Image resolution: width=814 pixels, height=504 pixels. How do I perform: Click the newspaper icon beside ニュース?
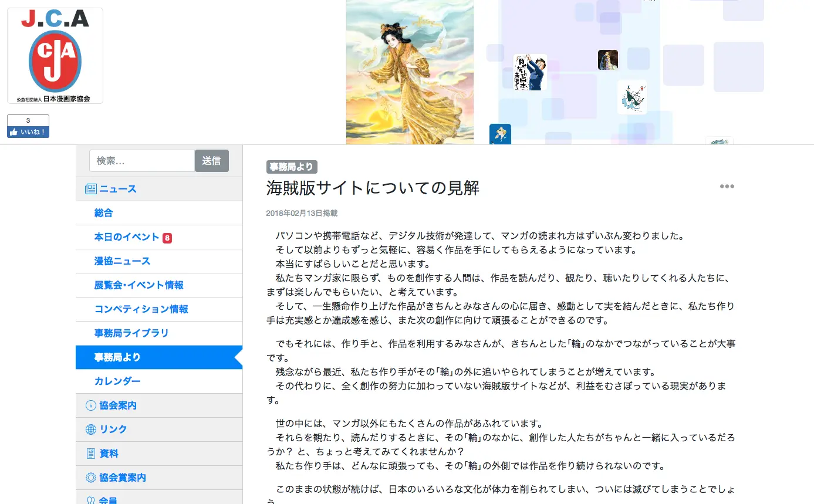pos(90,189)
